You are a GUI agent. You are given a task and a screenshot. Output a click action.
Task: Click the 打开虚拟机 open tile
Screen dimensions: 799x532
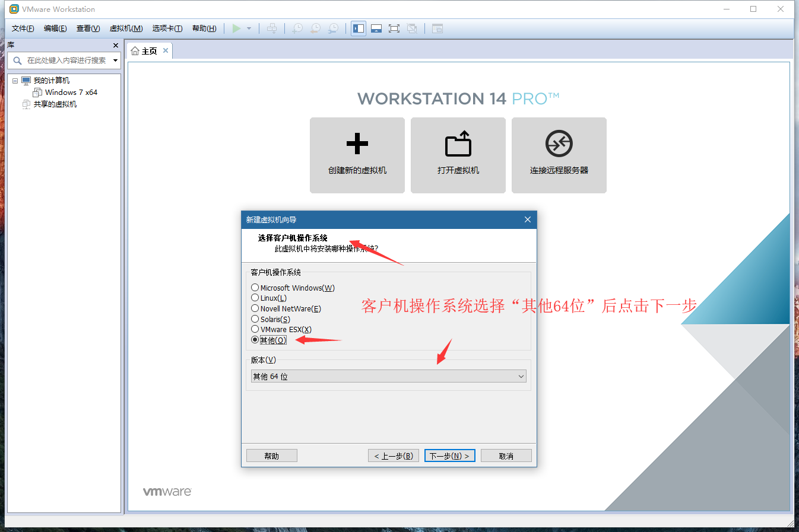[458, 155]
